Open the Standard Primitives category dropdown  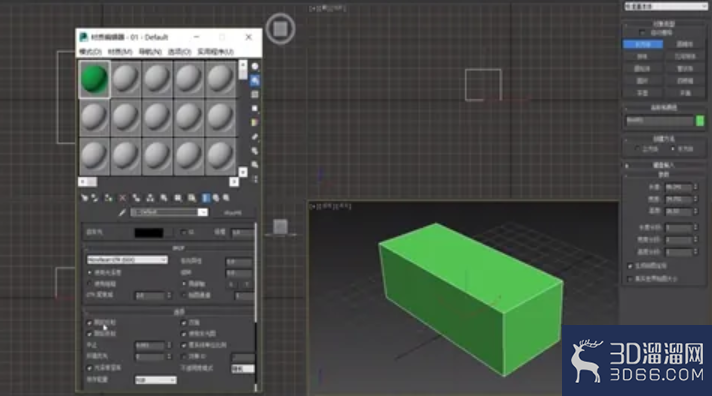click(x=665, y=6)
